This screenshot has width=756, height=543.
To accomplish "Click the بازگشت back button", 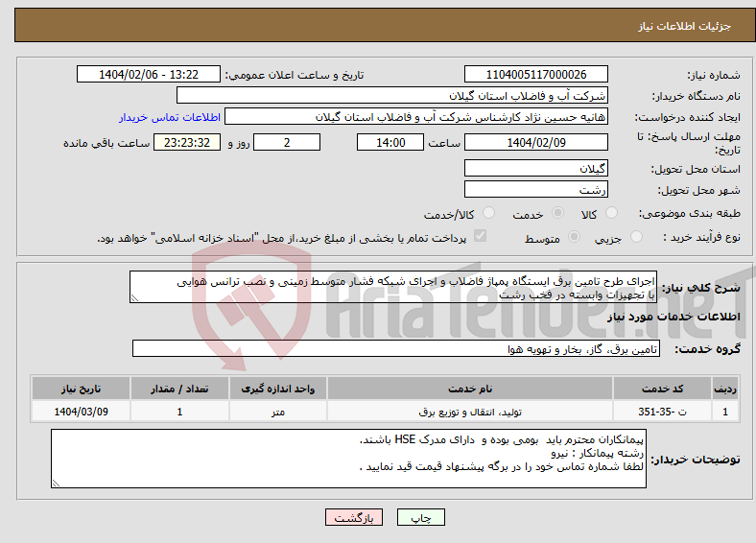I will 354,517.
